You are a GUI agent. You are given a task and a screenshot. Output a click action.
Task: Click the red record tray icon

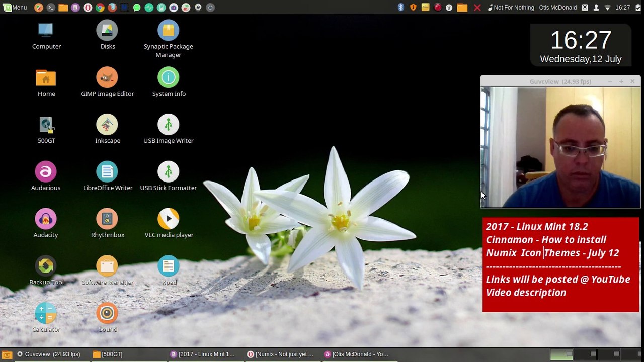click(438, 8)
